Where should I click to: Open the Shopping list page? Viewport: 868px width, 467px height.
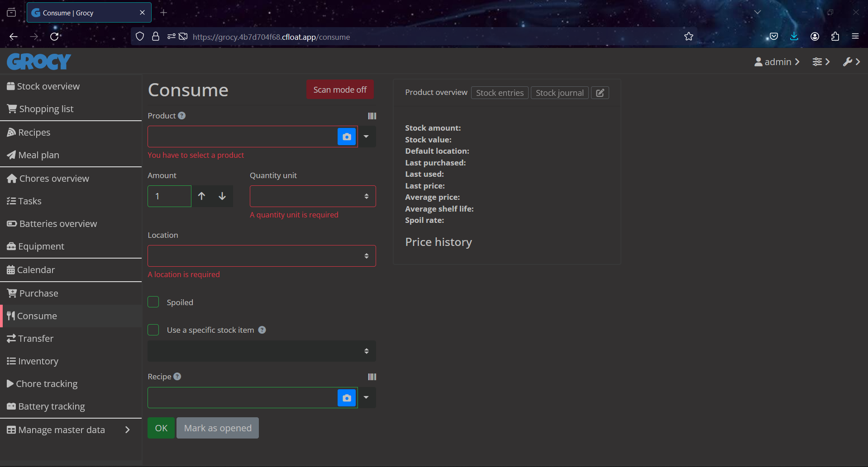pos(71,109)
